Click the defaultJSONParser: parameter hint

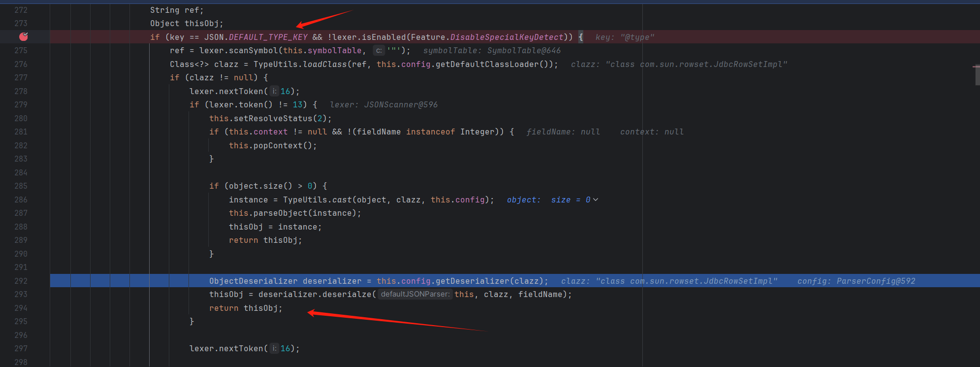[x=415, y=294]
